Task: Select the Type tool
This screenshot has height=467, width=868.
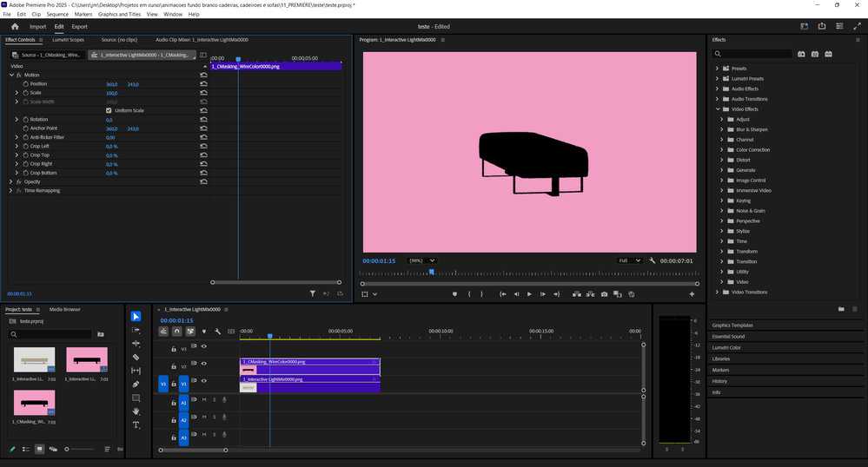Action: (136, 425)
